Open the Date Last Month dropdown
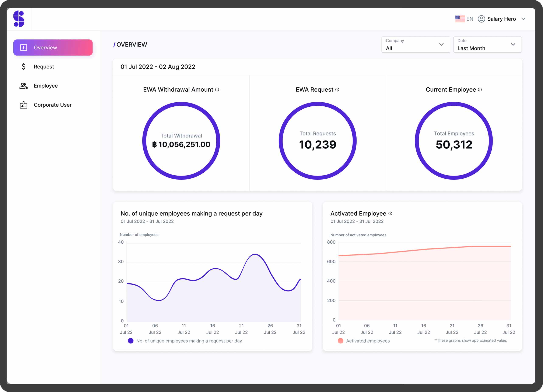The image size is (543, 392). point(487,45)
